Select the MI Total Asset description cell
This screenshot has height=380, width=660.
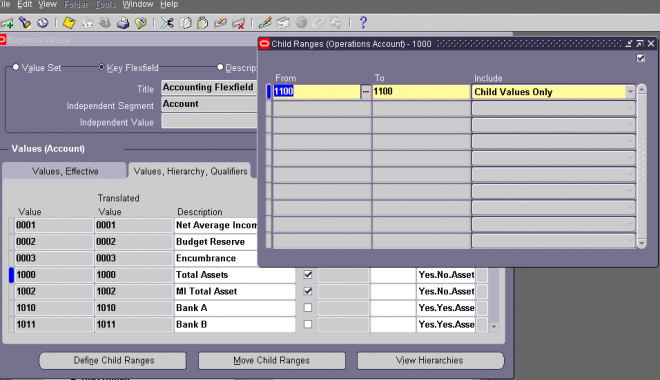(235, 291)
